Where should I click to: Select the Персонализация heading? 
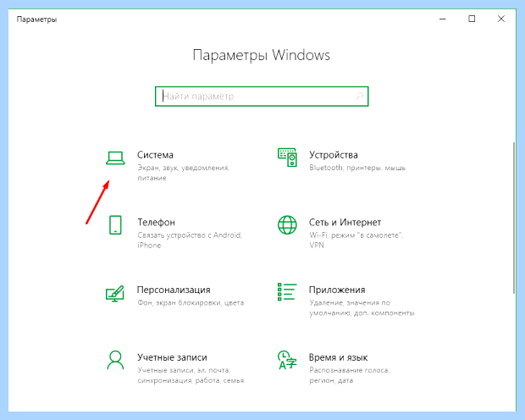click(x=174, y=290)
